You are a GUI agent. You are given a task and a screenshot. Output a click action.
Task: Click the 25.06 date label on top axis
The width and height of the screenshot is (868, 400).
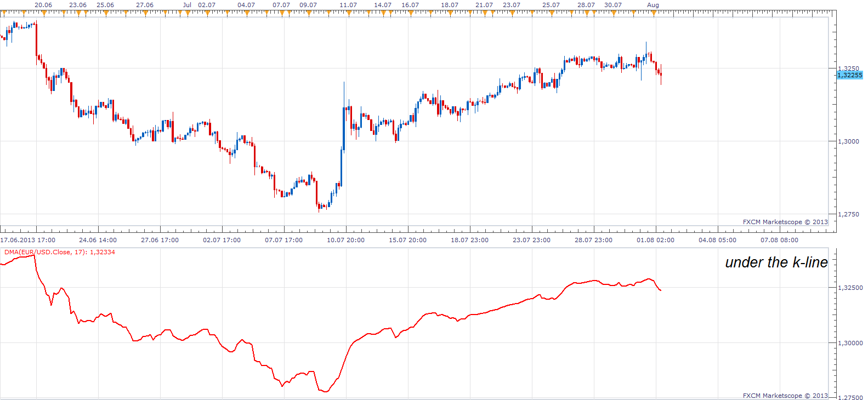tap(105, 5)
